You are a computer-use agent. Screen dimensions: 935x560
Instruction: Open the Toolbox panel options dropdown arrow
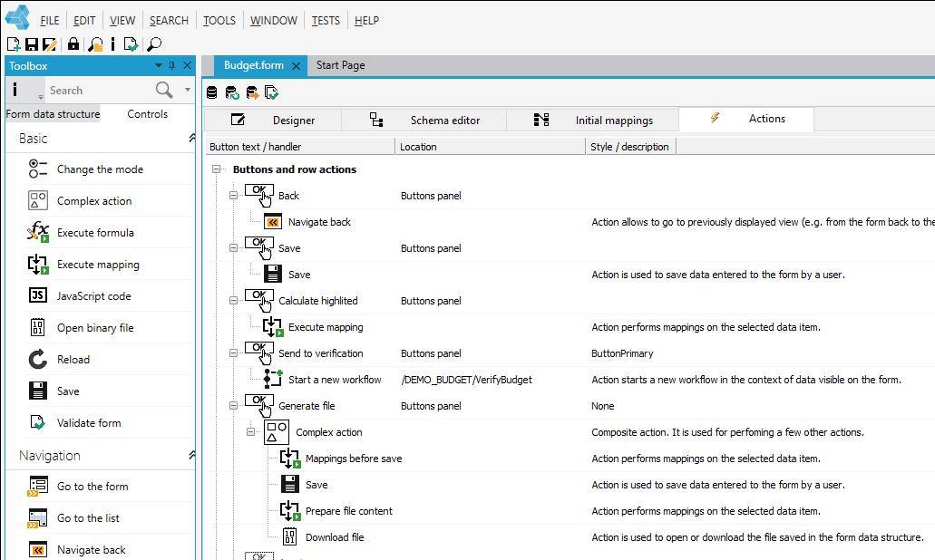(158, 65)
